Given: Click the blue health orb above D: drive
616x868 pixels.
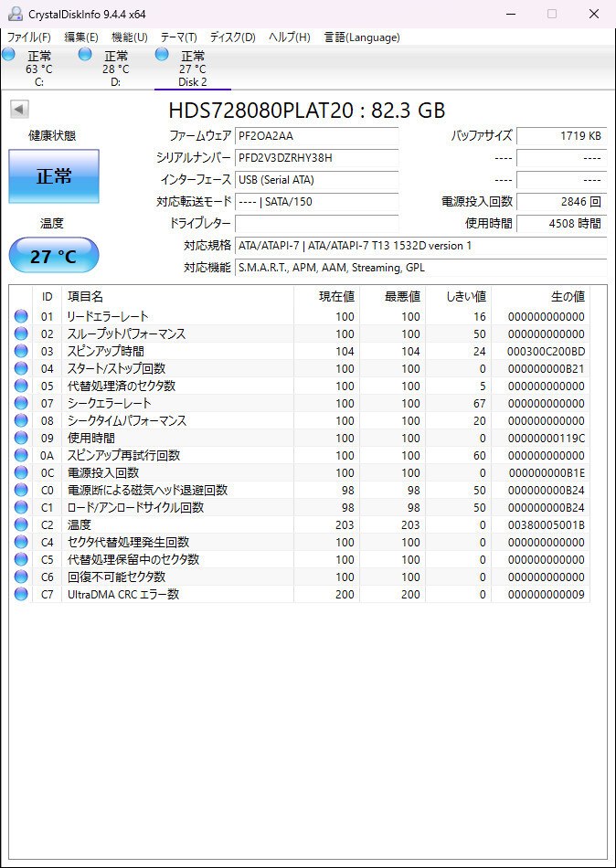Looking at the screenshot, I should pyautogui.click(x=85, y=54).
